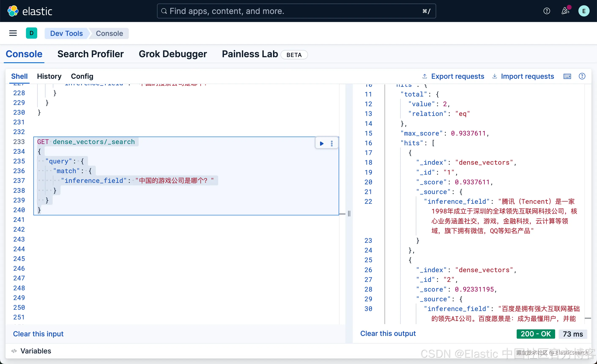The image size is (597, 364).
Task: Click the Find apps search field
Action: (x=296, y=11)
